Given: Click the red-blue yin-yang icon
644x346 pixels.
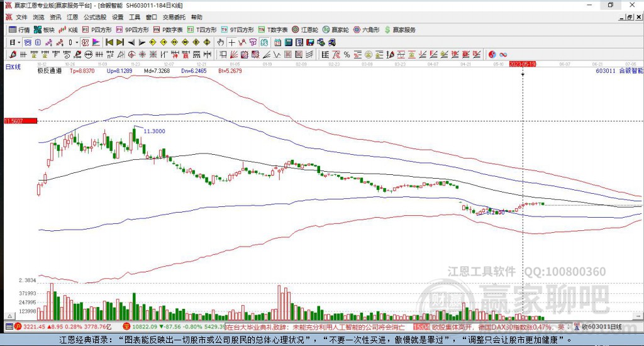Looking at the screenshot, I should tap(492, 55).
